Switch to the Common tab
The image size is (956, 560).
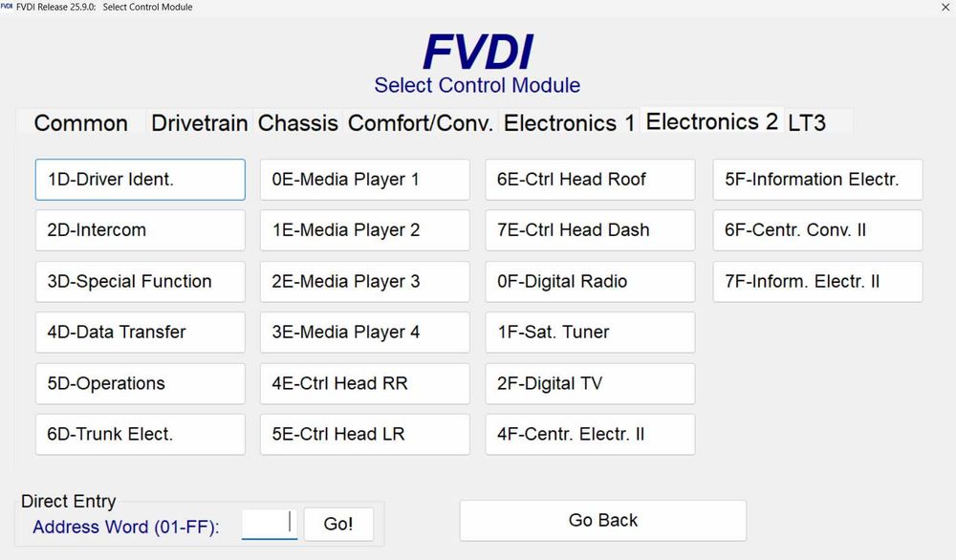80,123
